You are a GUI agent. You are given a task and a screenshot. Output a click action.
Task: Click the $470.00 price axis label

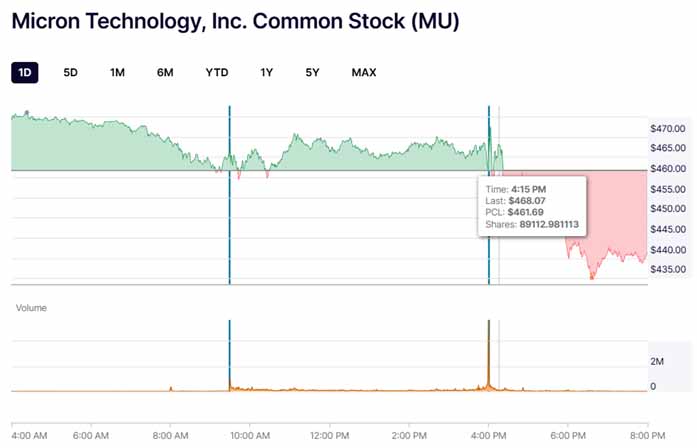click(x=667, y=129)
